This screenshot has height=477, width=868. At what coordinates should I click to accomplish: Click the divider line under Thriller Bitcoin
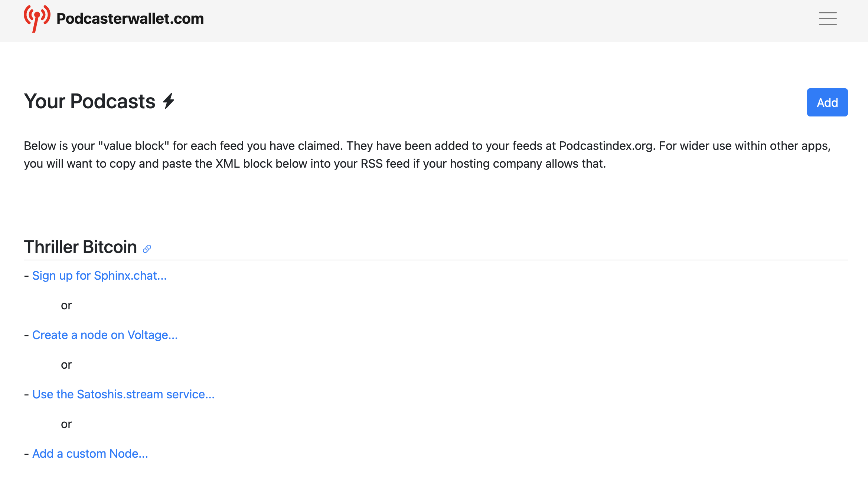point(436,260)
